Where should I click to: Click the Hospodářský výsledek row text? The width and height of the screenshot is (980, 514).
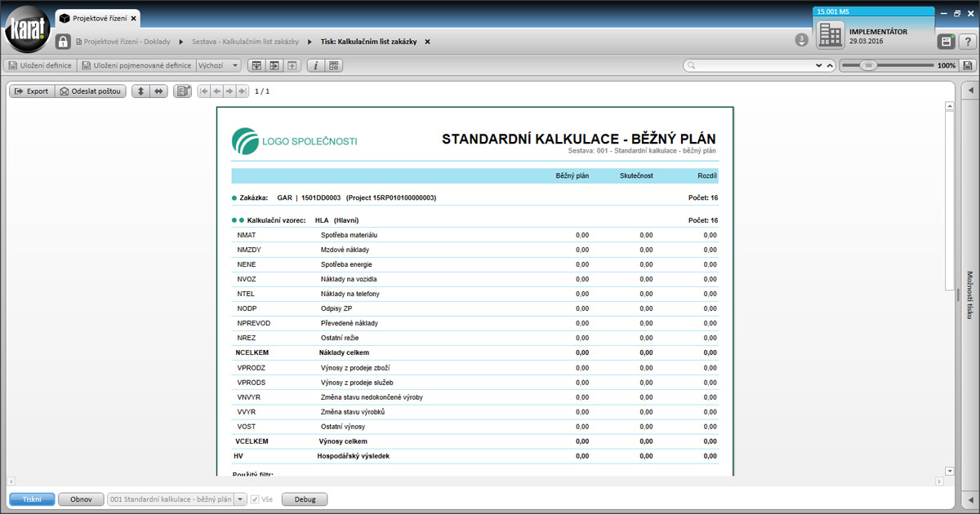[353, 455]
